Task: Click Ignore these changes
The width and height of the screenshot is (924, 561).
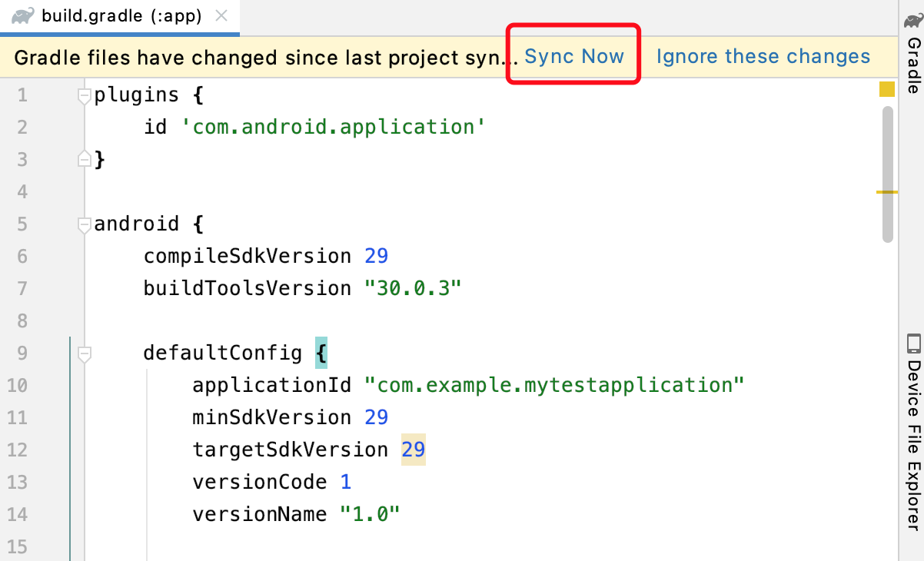Action: pyautogui.click(x=762, y=56)
